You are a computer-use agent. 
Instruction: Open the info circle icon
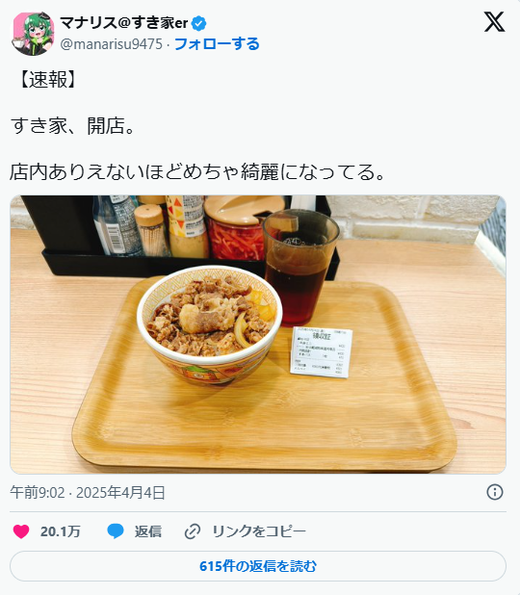point(495,492)
